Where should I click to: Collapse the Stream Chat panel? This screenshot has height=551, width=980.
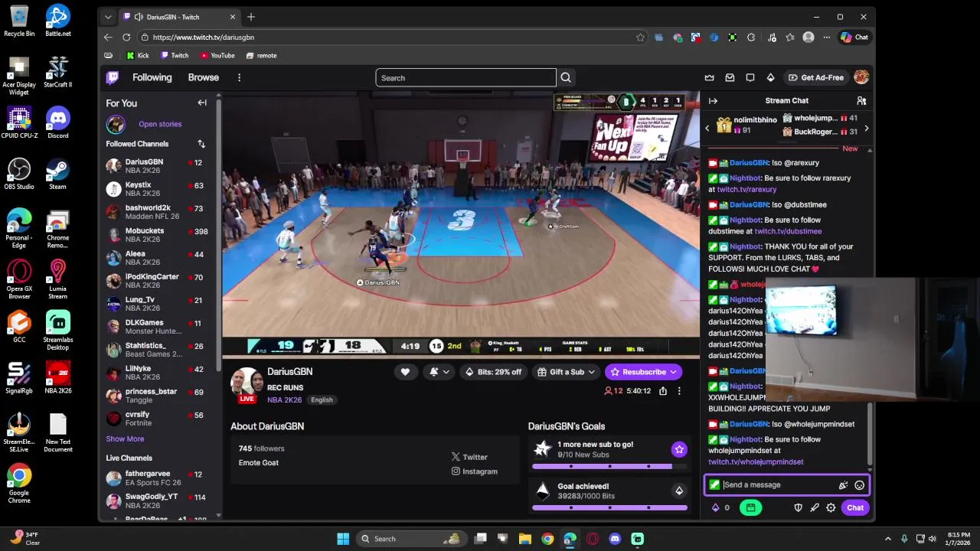[713, 101]
